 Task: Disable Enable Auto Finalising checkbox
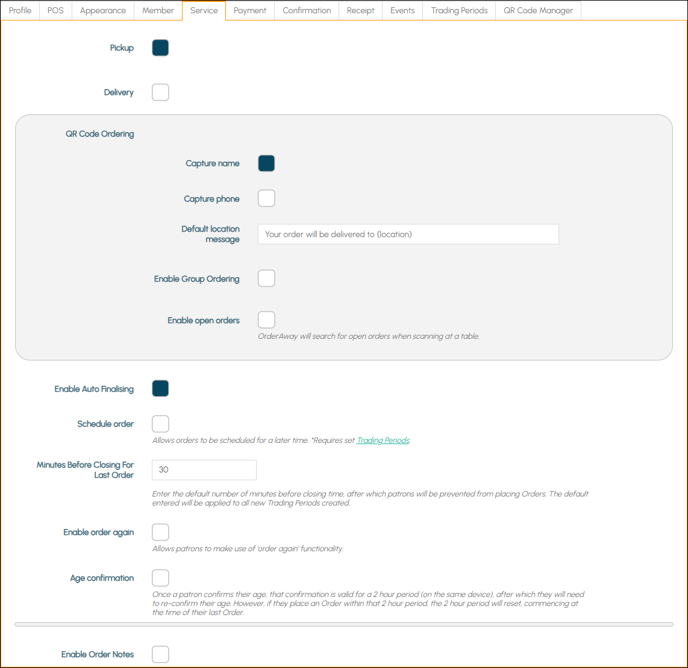pos(160,388)
